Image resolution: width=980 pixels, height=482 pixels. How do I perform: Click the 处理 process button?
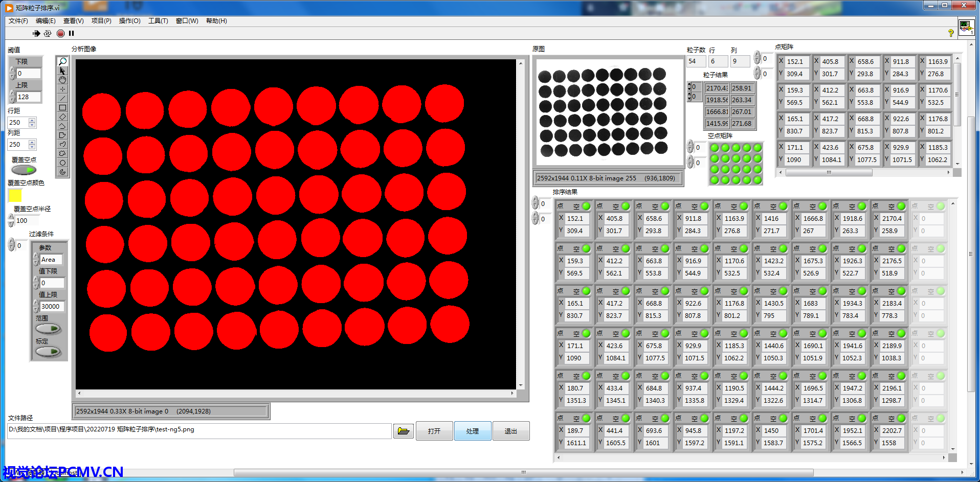(x=473, y=431)
